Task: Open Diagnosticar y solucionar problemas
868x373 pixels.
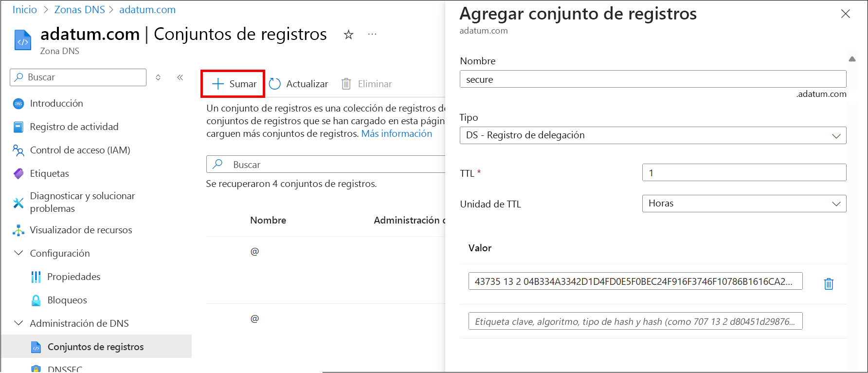Action: [x=83, y=202]
